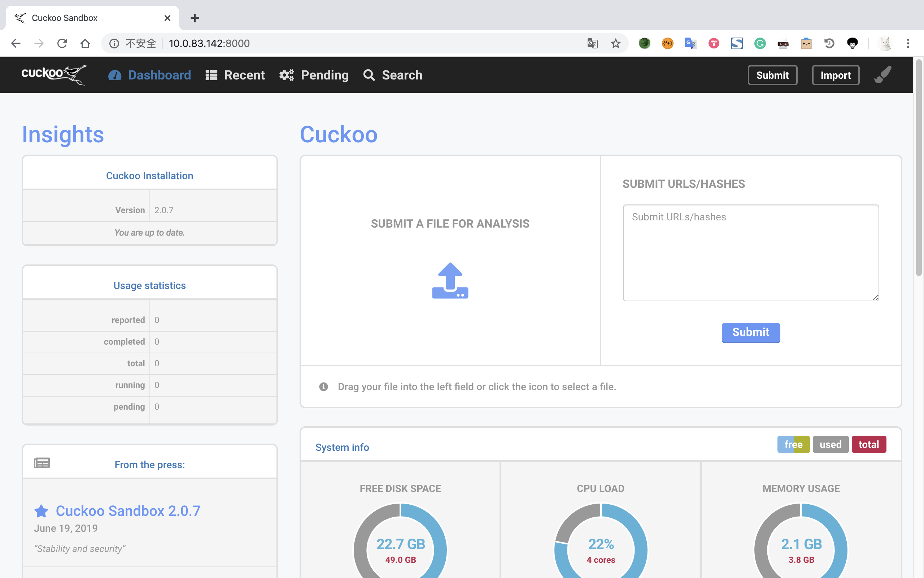Click the pending row label

(x=129, y=407)
